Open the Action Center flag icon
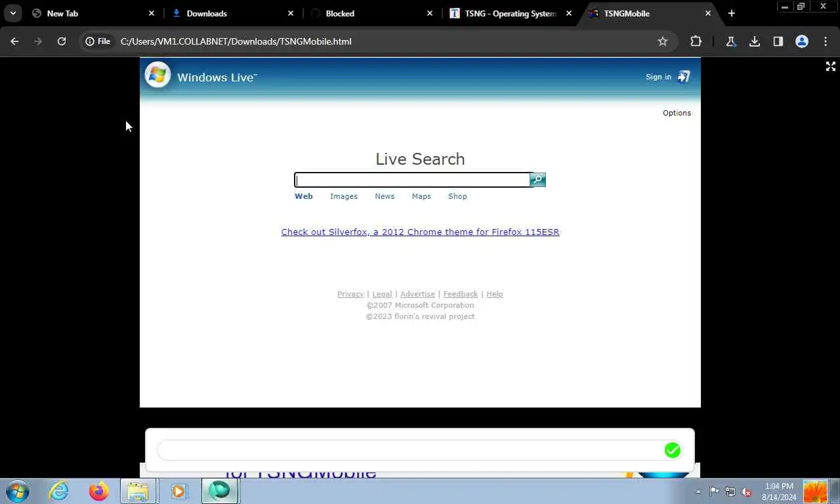Viewport: 840px width, 504px height. pos(715,492)
